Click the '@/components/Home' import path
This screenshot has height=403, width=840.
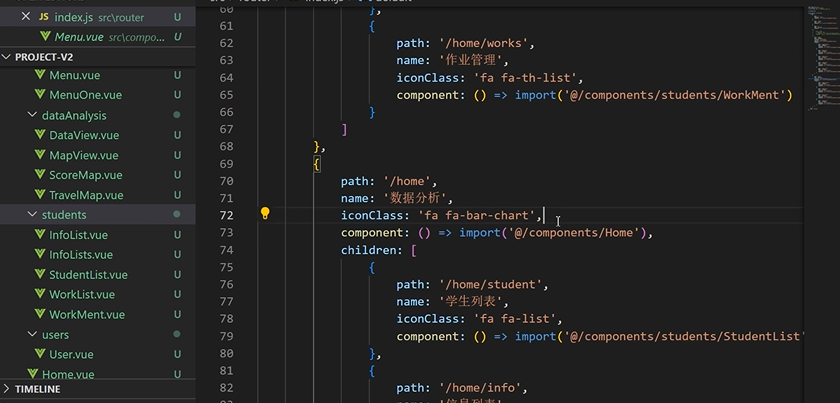pyautogui.click(x=572, y=233)
